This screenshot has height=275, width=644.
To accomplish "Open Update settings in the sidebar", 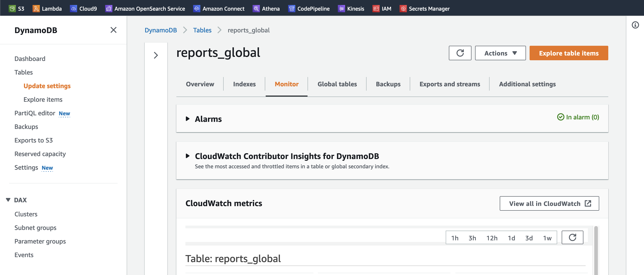I will pyautogui.click(x=47, y=86).
